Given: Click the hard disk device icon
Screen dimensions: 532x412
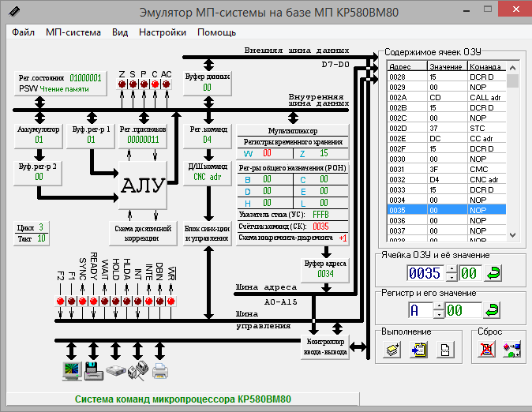Looking at the screenshot, I should (x=116, y=370).
